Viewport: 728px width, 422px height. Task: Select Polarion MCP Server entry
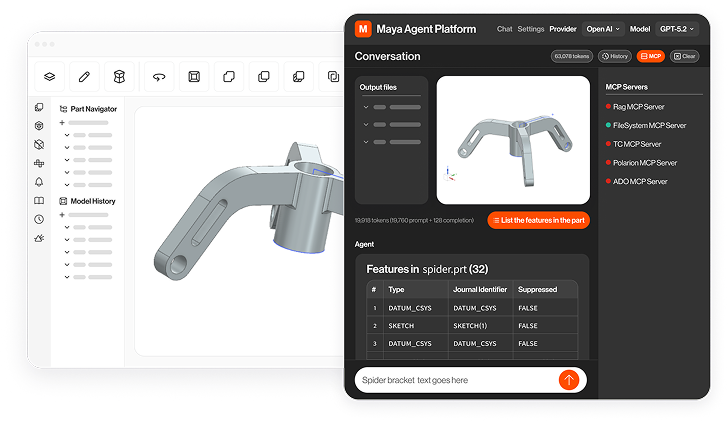[645, 163]
